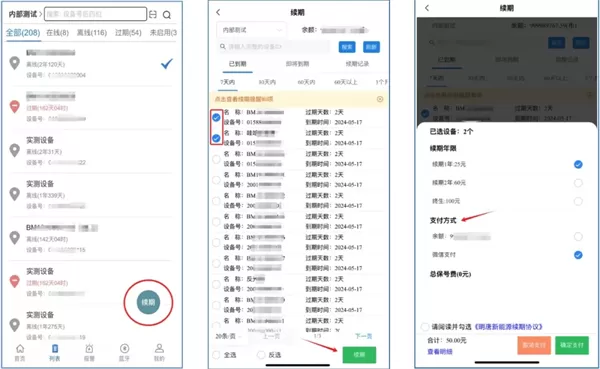
Task: Switch to the 离线(116) tab
Action: coord(92,33)
